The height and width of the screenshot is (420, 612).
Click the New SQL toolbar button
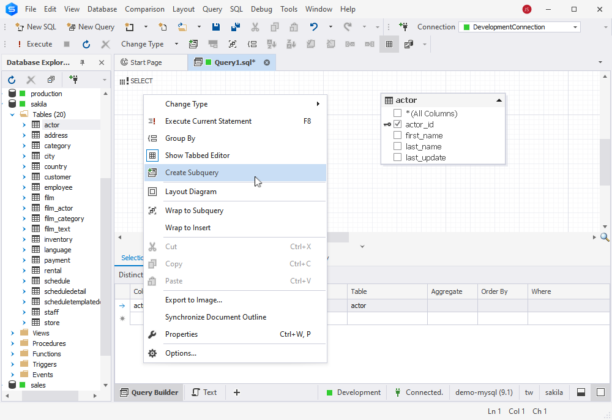(x=34, y=27)
